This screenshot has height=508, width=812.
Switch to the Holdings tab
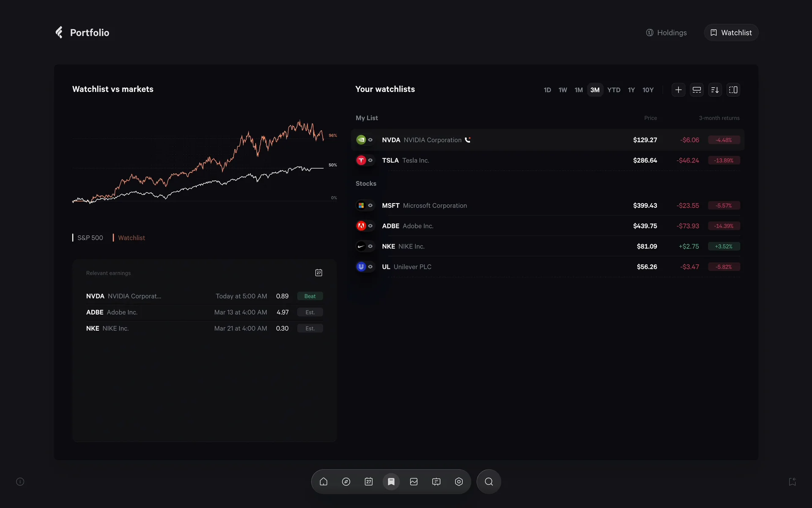(667, 33)
